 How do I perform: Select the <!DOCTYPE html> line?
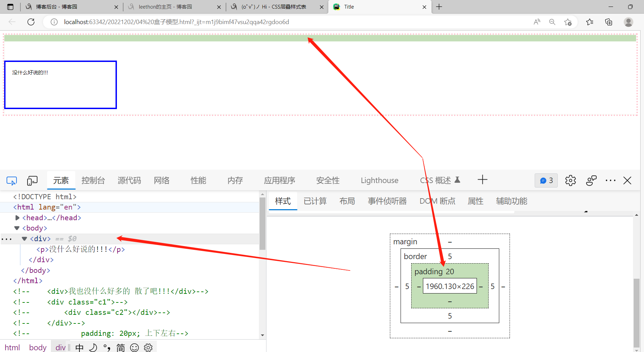coord(45,197)
